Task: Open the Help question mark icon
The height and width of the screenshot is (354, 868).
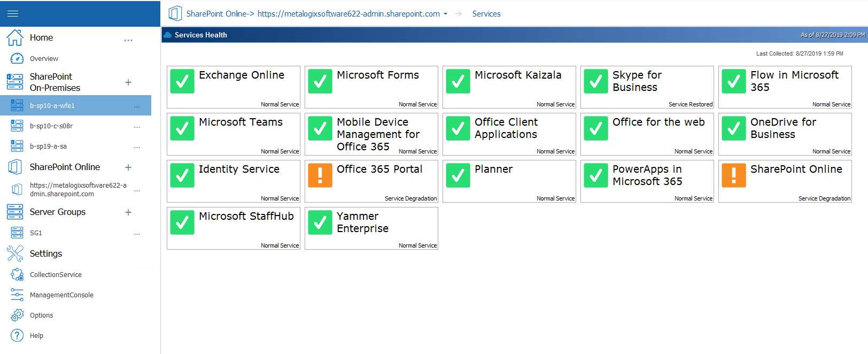Action: (17, 335)
